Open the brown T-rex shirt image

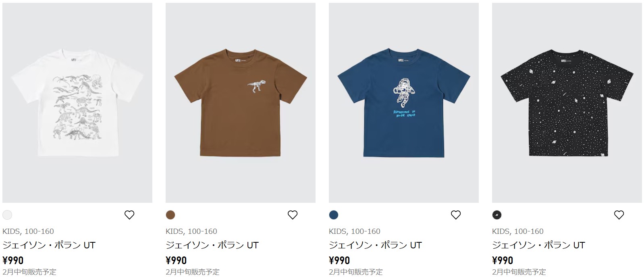click(241, 103)
